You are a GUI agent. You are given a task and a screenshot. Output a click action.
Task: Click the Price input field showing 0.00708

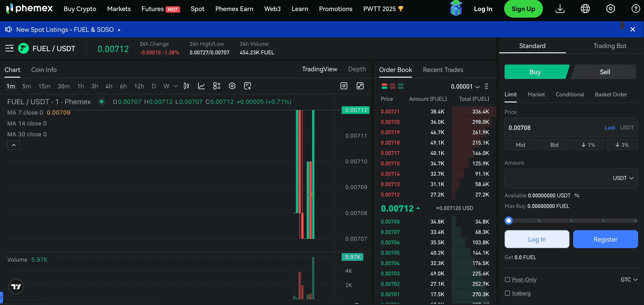pyautogui.click(x=571, y=127)
